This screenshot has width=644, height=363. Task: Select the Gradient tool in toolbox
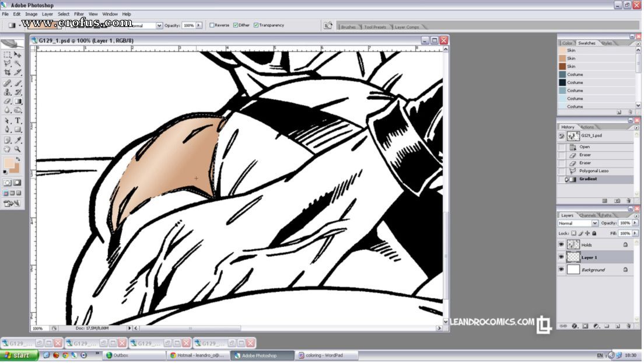[x=17, y=101]
